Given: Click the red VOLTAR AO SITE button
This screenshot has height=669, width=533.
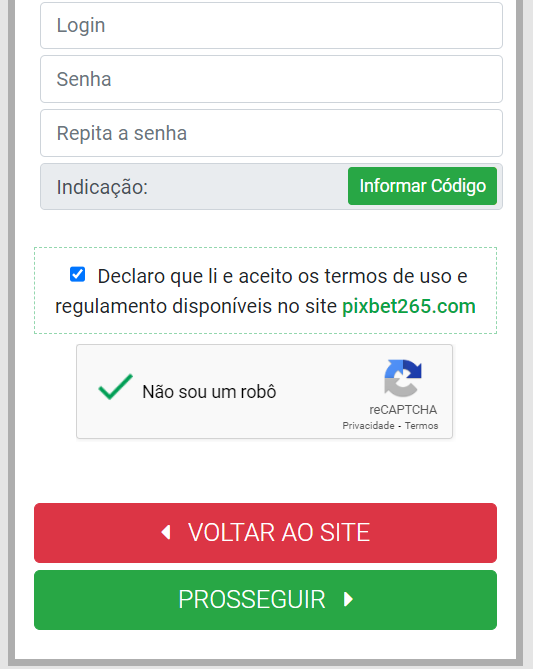Looking at the screenshot, I should (x=265, y=533).
